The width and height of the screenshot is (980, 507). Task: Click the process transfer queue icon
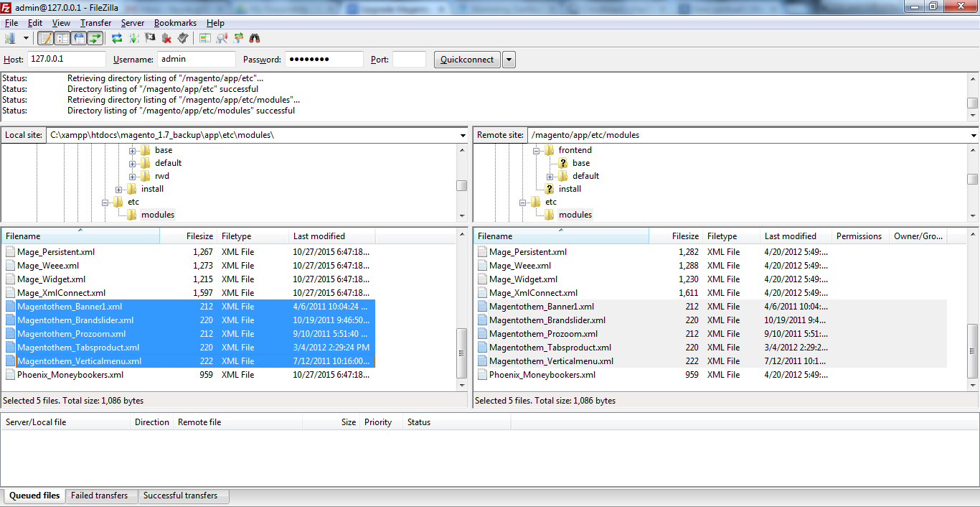133,38
